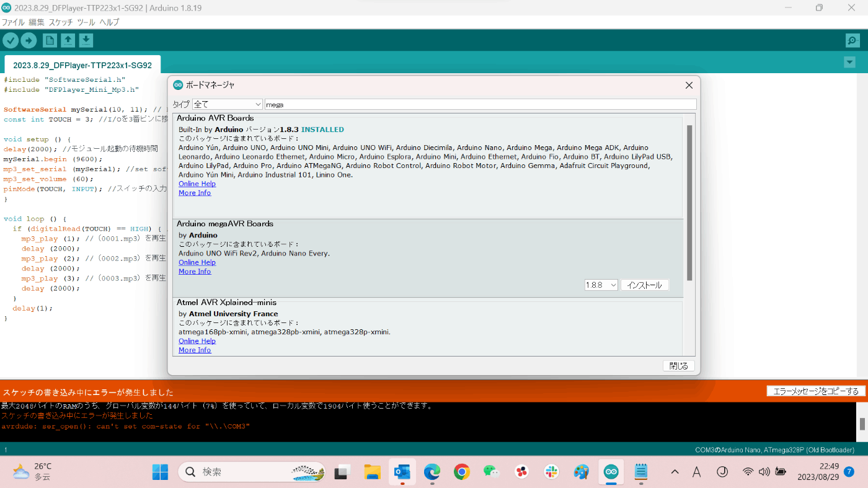Open Online Help for Arduino megaAVR Boards
The width and height of the screenshot is (868, 488).
[x=197, y=262]
